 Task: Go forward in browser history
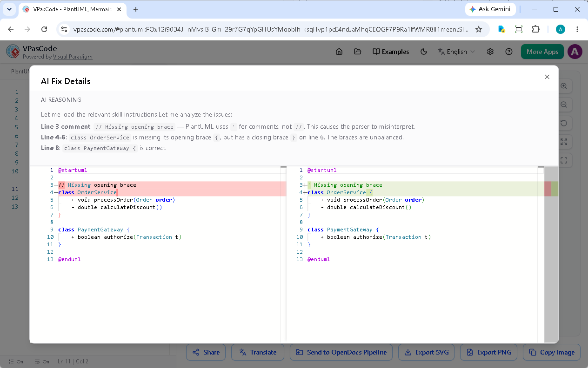point(27,29)
